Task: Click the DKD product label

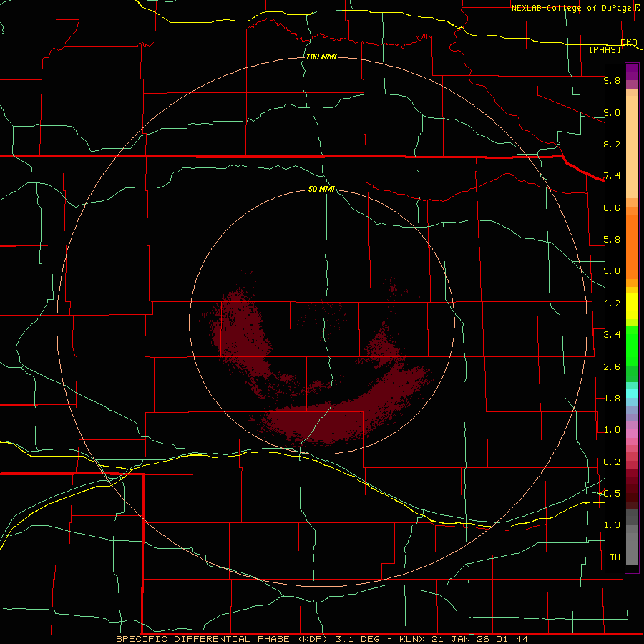Action: click(x=629, y=42)
